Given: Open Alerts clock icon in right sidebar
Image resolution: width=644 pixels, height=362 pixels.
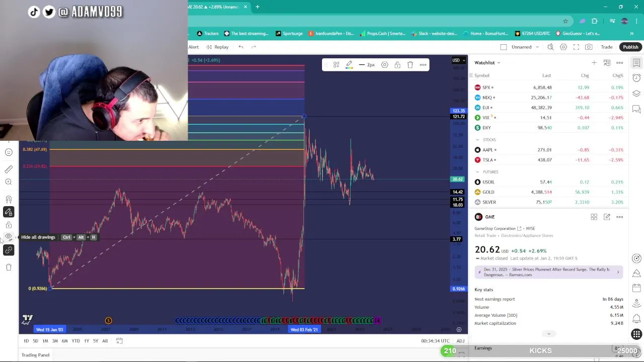Looking at the screenshot, I should coord(636,78).
